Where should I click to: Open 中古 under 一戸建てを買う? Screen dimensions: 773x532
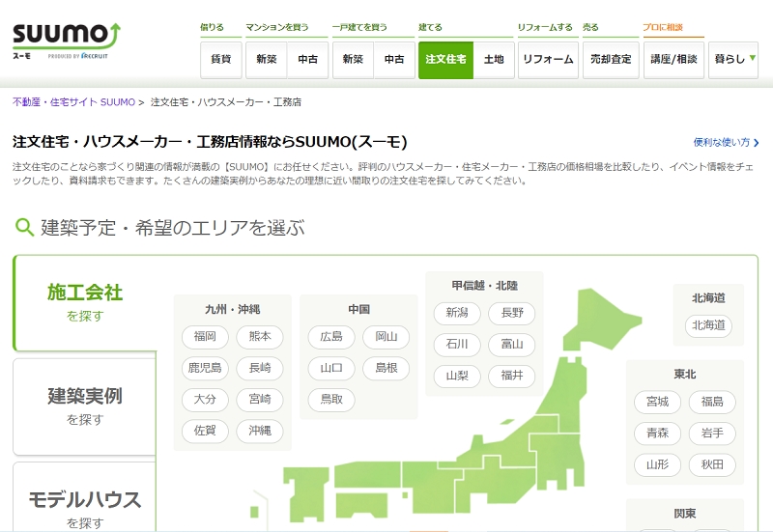tap(394, 60)
